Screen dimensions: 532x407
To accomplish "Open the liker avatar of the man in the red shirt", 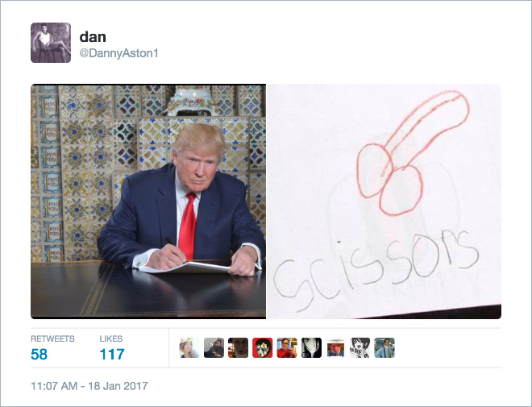I will [x=287, y=347].
